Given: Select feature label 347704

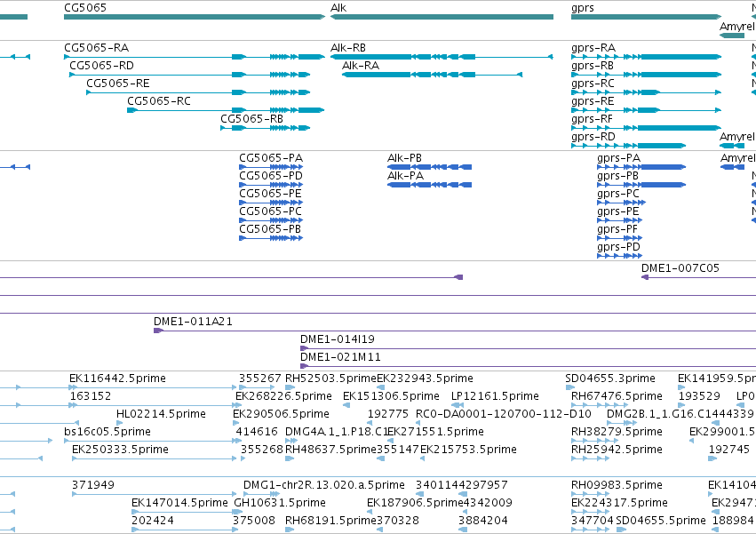Looking at the screenshot, I should [592, 521].
